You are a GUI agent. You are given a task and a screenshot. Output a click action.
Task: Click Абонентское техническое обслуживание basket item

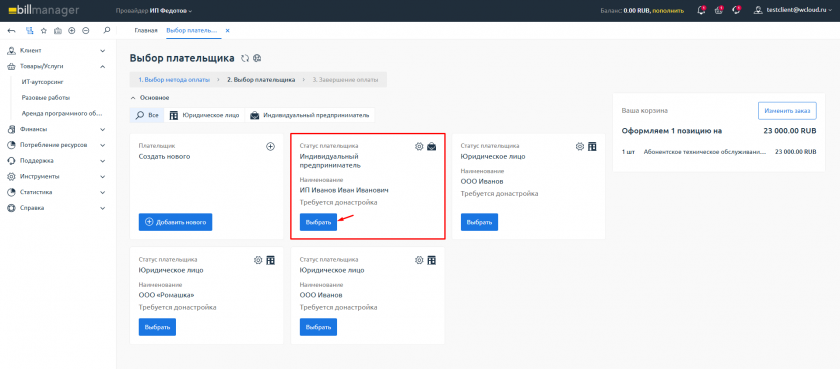pos(705,152)
